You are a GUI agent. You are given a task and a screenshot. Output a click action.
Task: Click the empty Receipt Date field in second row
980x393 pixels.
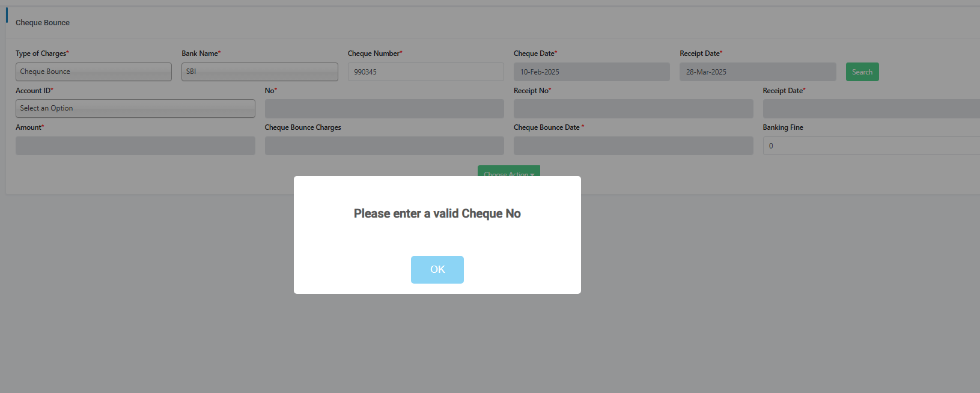871,109
